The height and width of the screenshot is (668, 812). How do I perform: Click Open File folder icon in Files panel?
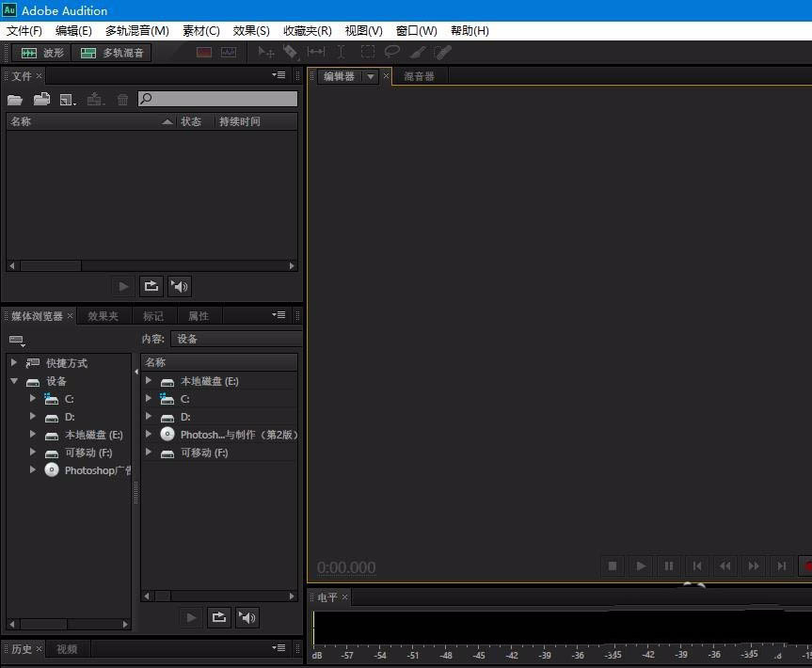pos(14,100)
